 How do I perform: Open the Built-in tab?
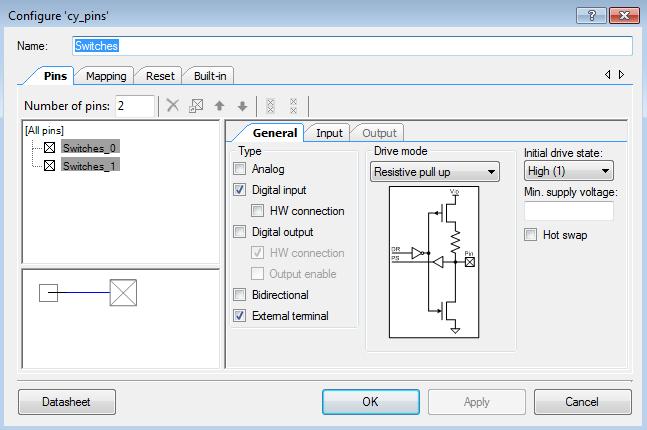click(x=210, y=76)
